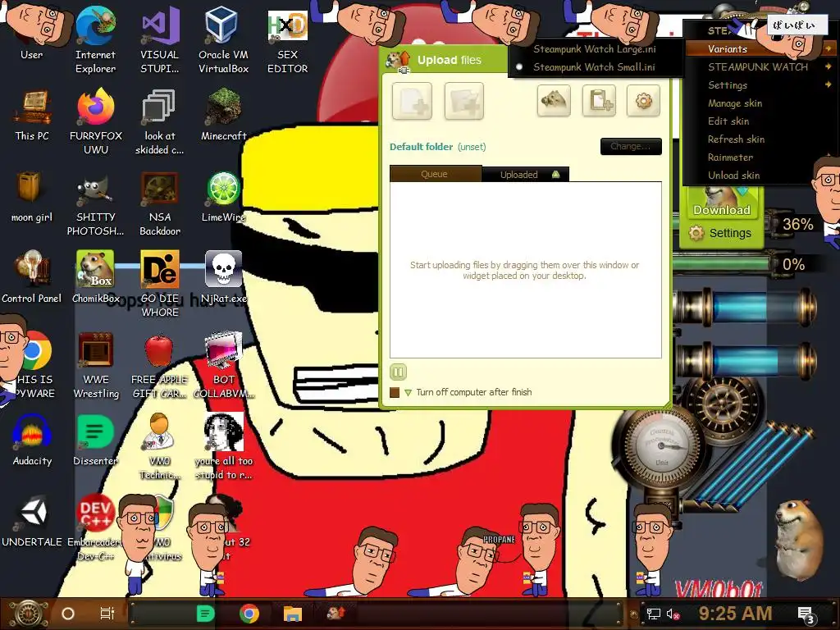Open Chrome from the taskbar
The width and height of the screenshot is (840, 630).
point(249,614)
